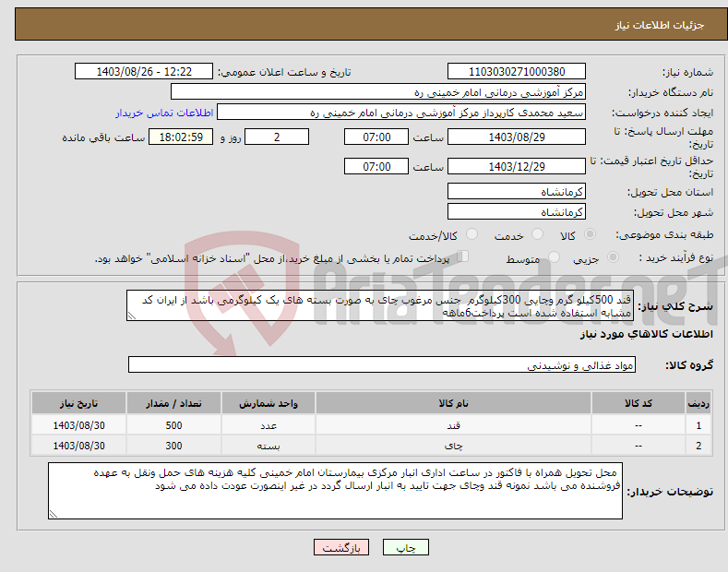Click the واحد شمارش column header
This screenshot has width=728, height=572.
(x=269, y=403)
